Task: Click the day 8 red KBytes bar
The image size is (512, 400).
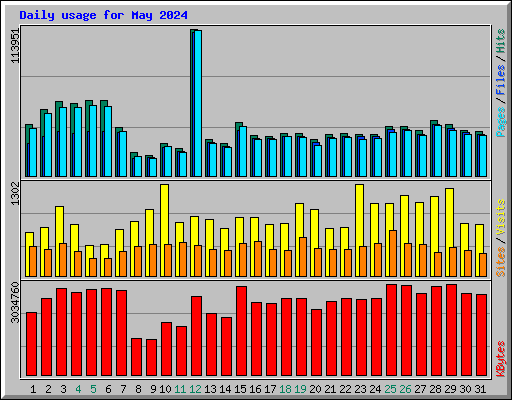Action: 137,357
